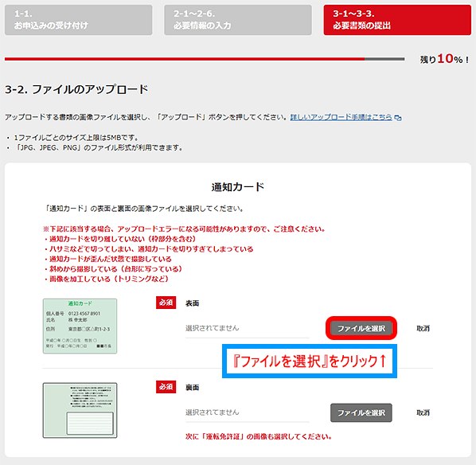
Task: Click ファイルを選択 for the 裏面 image
Action: [361, 412]
